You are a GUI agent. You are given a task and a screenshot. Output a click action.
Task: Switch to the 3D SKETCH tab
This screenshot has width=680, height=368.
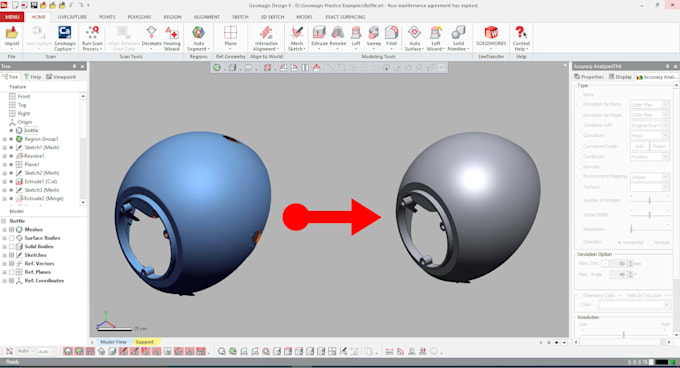point(272,17)
